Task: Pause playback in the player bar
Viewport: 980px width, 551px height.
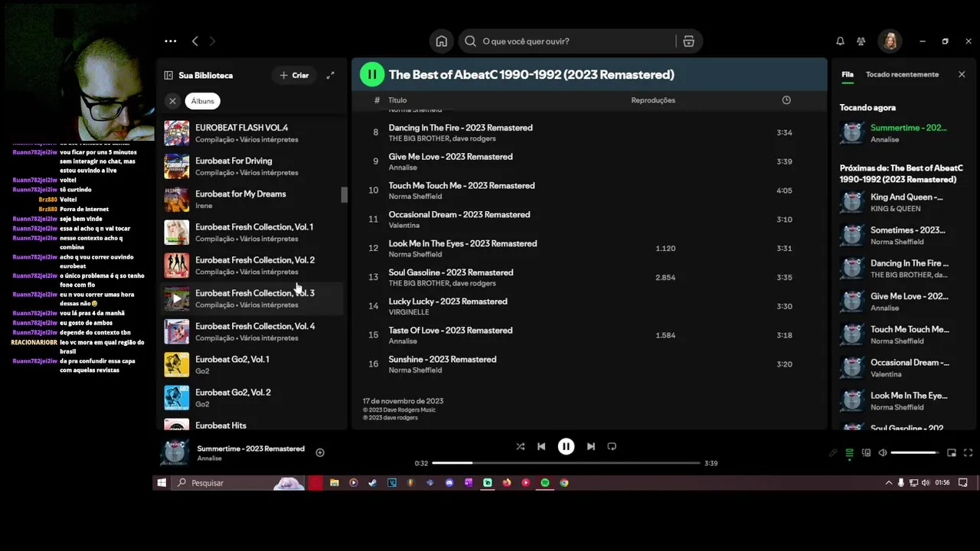Action: click(x=566, y=446)
